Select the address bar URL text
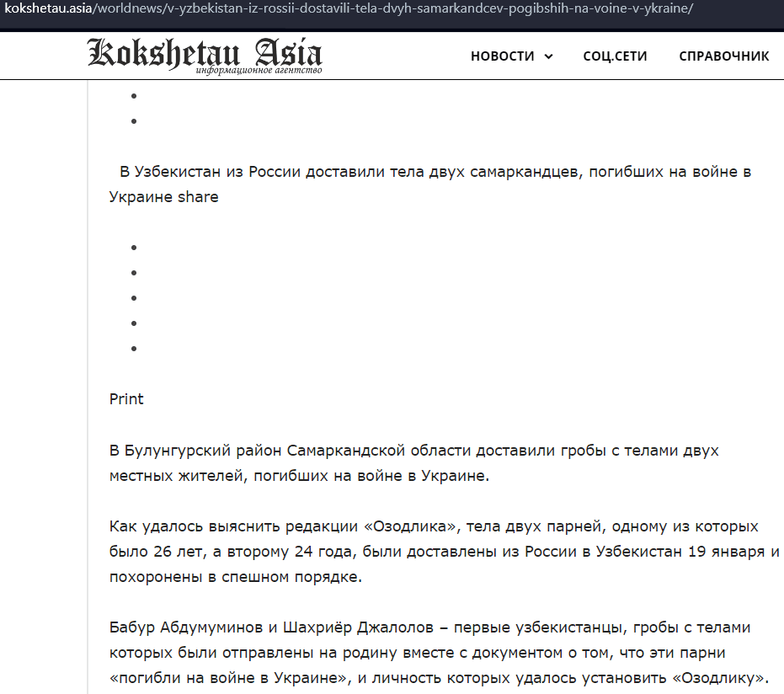The height and width of the screenshot is (694, 784). coord(349,8)
